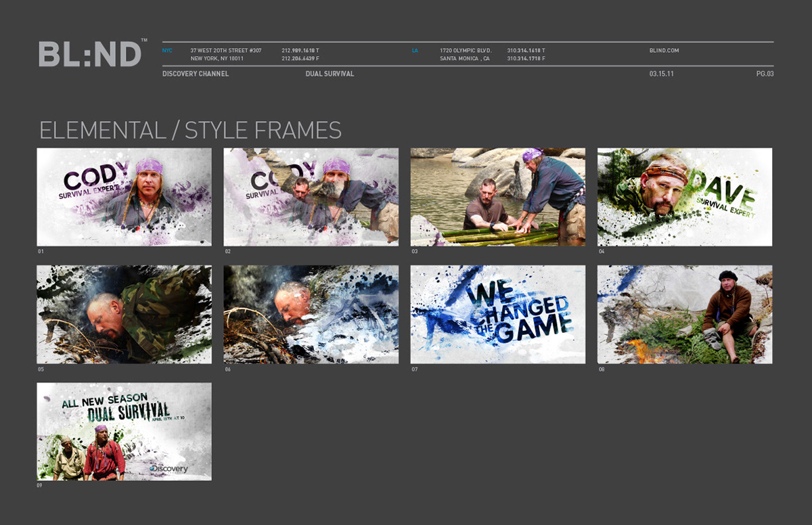Click the PG.03 page number
Screen dimensions: 812x525
[765, 74]
